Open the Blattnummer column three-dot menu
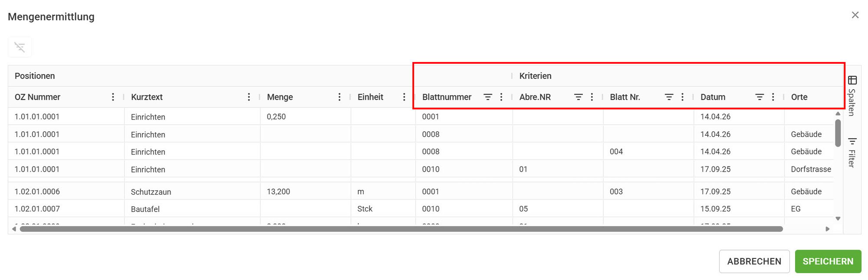The height and width of the screenshot is (280, 868). (x=501, y=97)
